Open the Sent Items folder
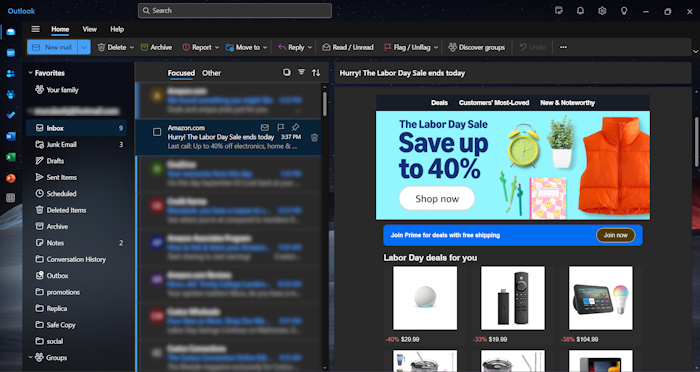The width and height of the screenshot is (700, 372). coord(76,177)
